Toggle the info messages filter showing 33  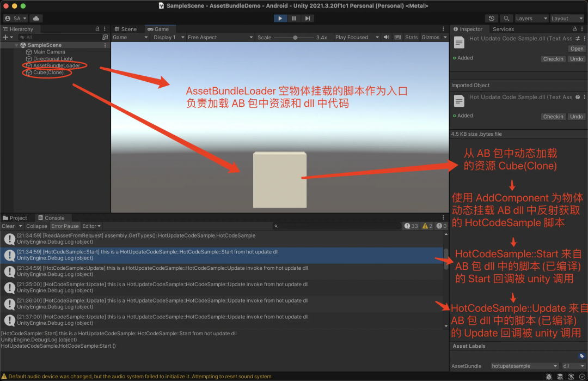[411, 226]
